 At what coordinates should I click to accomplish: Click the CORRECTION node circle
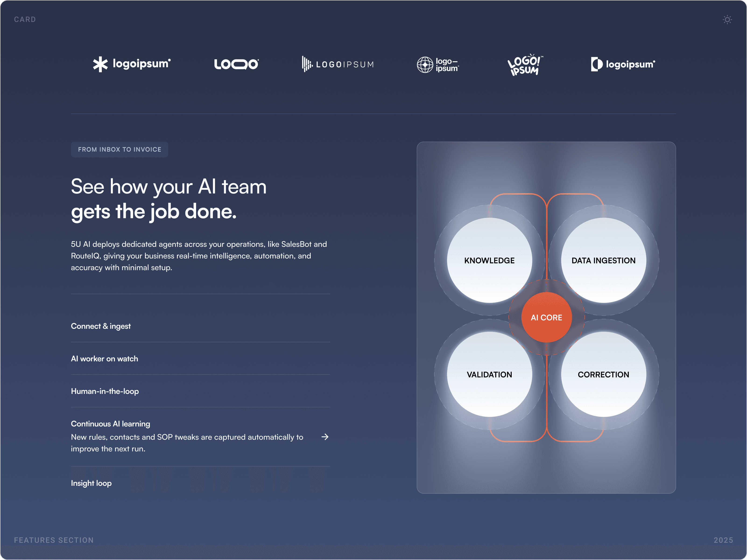(603, 374)
